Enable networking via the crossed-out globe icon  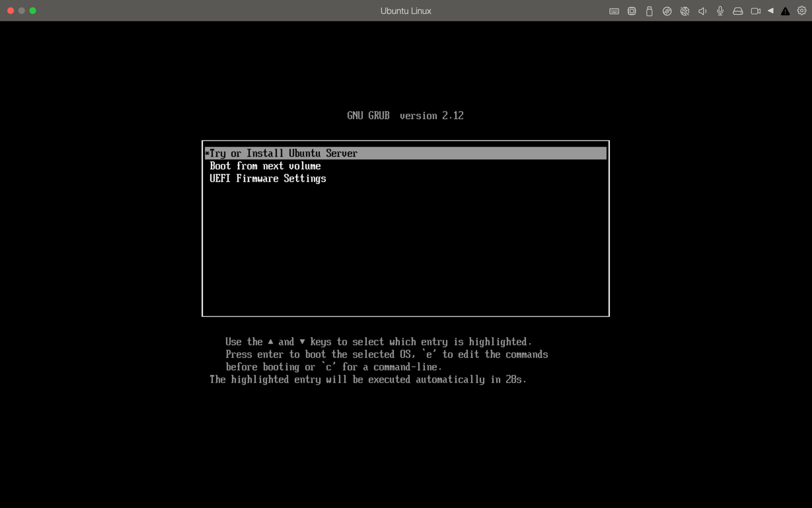tap(684, 11)
